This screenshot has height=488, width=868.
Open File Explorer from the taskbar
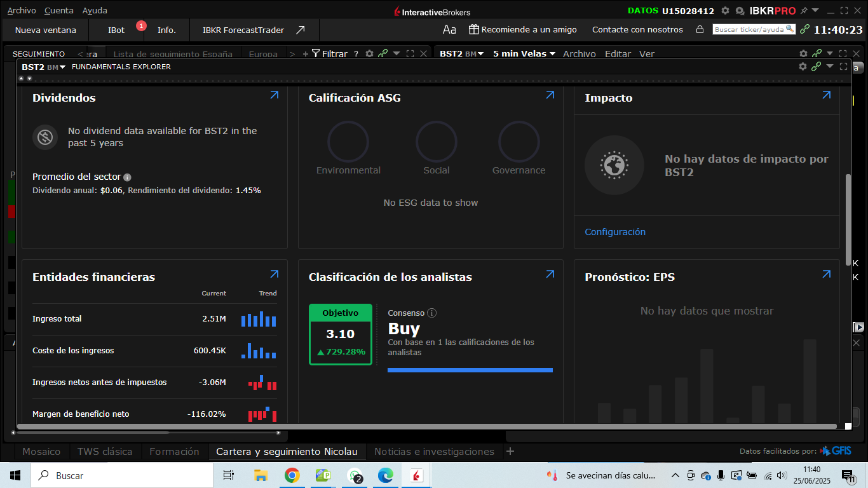click(261, 475)
